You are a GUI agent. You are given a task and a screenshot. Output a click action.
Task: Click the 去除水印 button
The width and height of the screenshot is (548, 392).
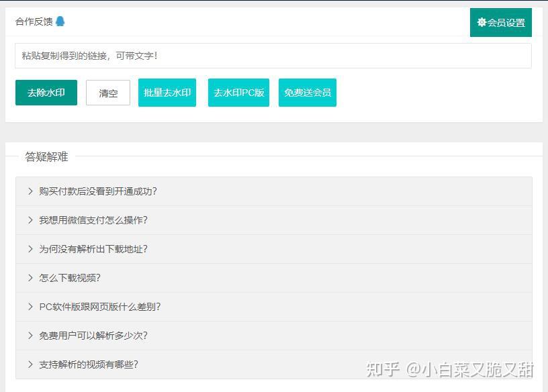46,93
